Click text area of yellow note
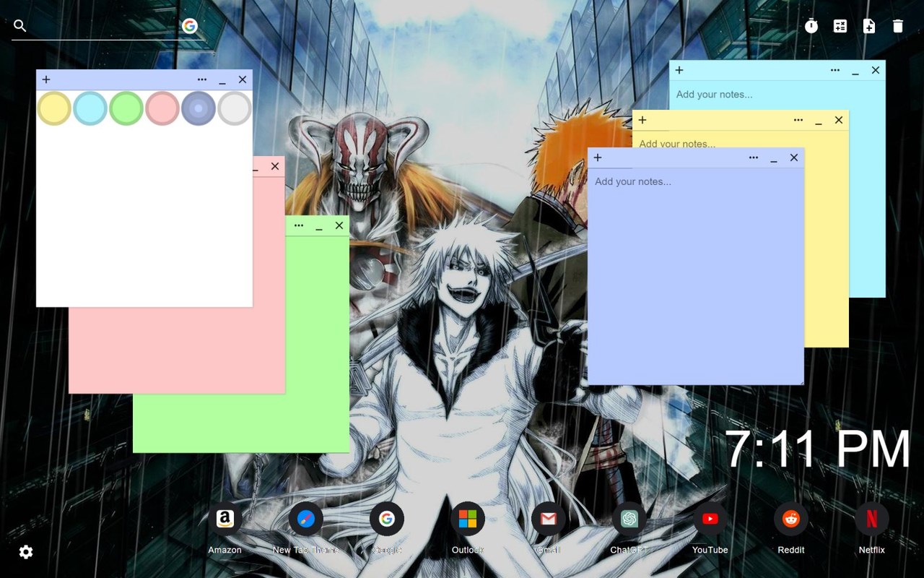924x578 pixels. (x=740, y=139)
